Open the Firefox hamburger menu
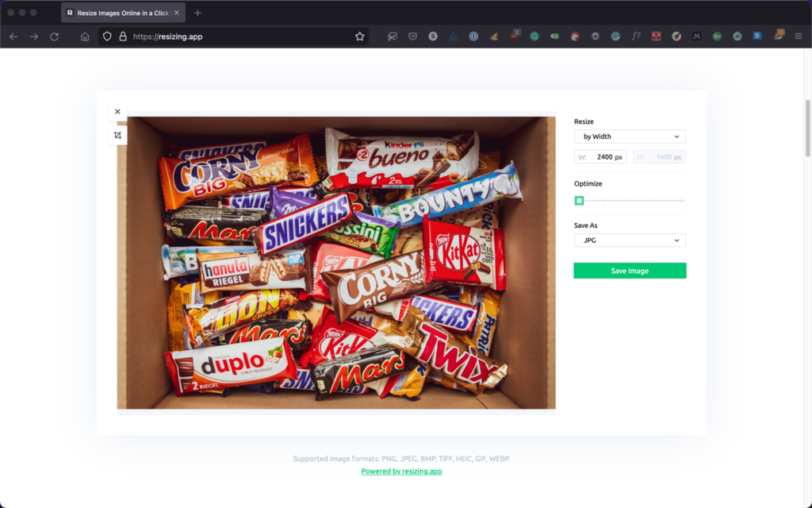The image size is (812, 508). point(798,37)
